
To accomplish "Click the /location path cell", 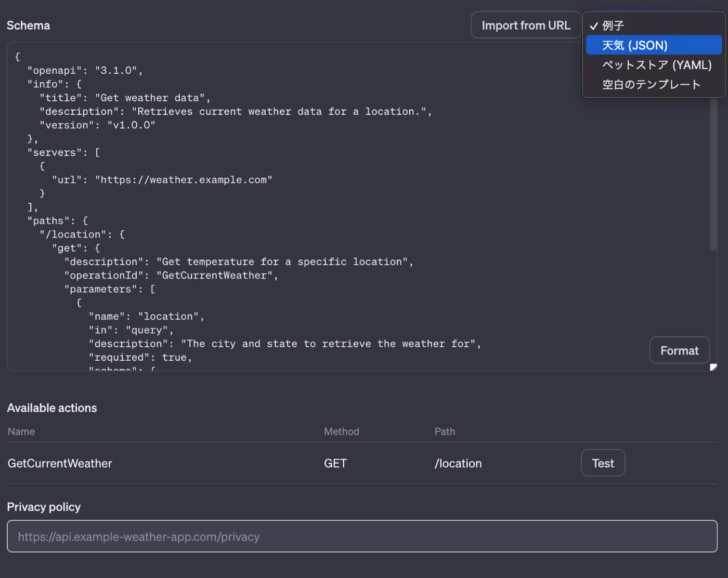I will click(x=458, y=464).
